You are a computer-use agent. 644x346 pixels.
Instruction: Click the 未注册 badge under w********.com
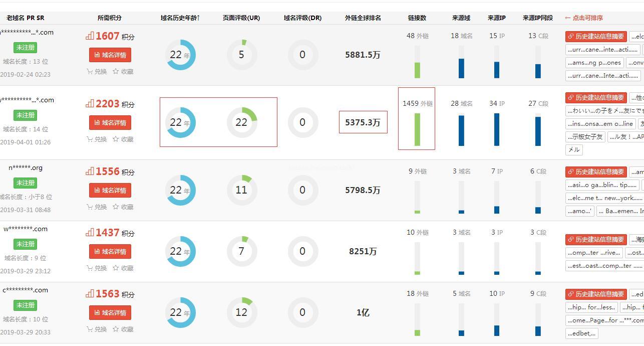pyautogui.click(x=25, y=244)
